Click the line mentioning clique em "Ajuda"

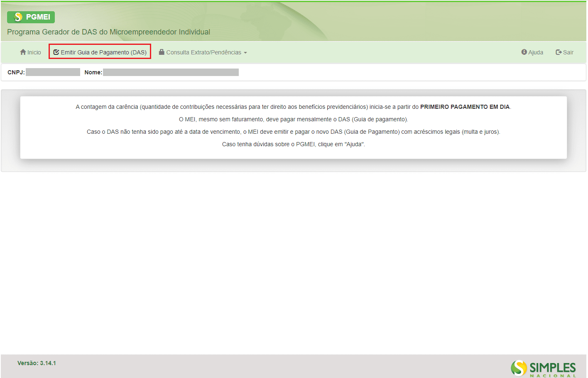293,144
